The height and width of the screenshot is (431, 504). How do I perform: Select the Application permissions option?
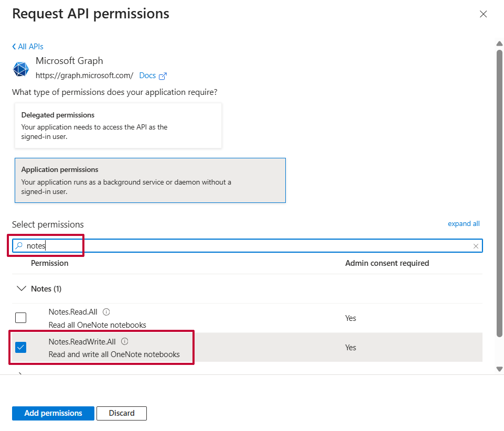tap(150, 180)
